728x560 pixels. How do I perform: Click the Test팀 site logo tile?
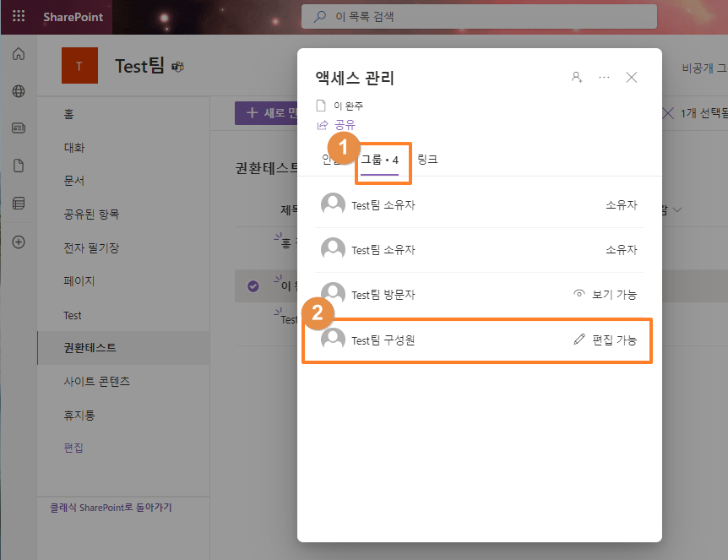pos(80,66)
